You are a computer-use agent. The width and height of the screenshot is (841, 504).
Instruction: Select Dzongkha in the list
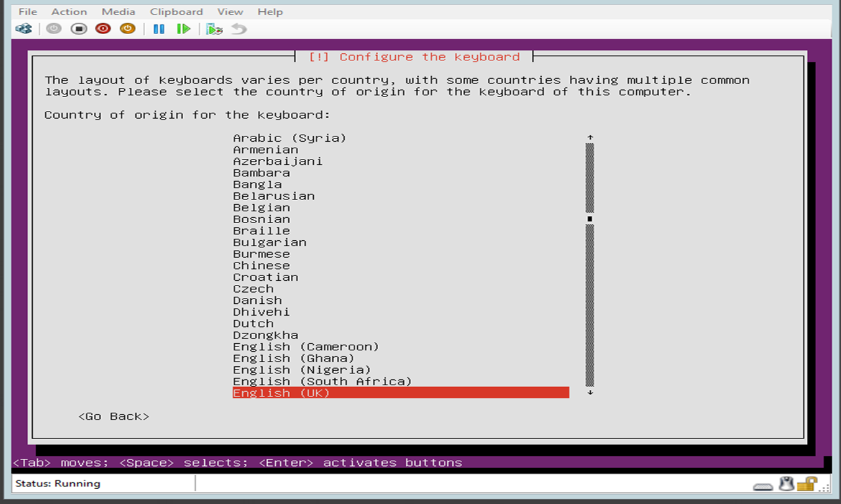pos(401,335)
